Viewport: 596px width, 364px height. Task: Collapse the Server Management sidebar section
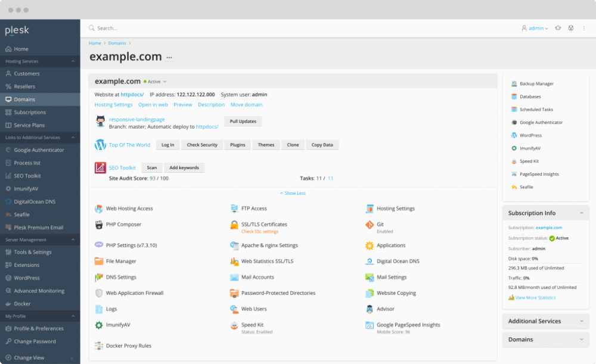73,239
